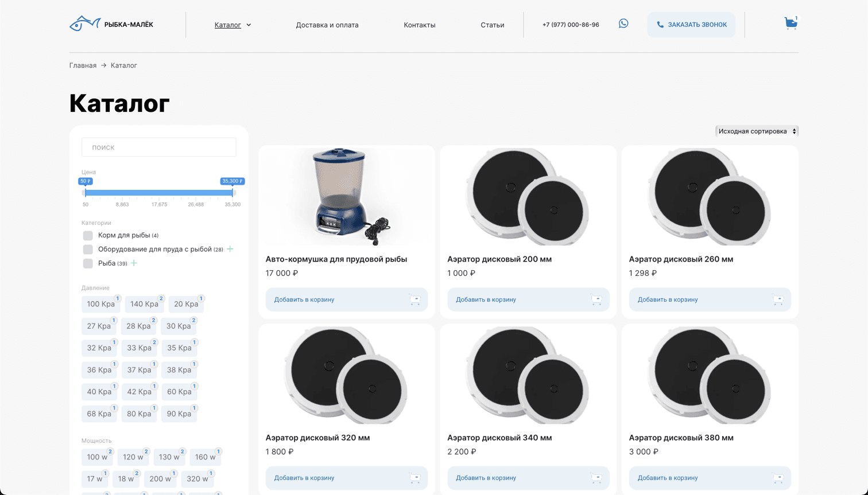Click cart icon on Аэратор 340 мм card
This screenshot has height=495, width=868.
pyautogui.click(x=596, y=478)
